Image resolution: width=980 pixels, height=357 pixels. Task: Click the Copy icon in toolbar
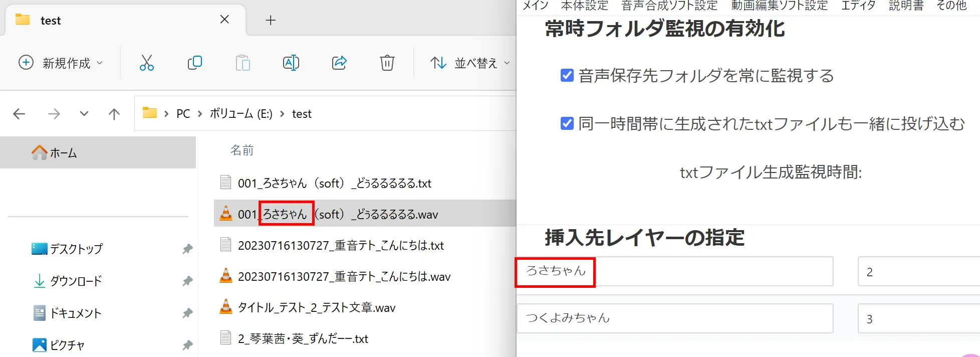point(194,63)
